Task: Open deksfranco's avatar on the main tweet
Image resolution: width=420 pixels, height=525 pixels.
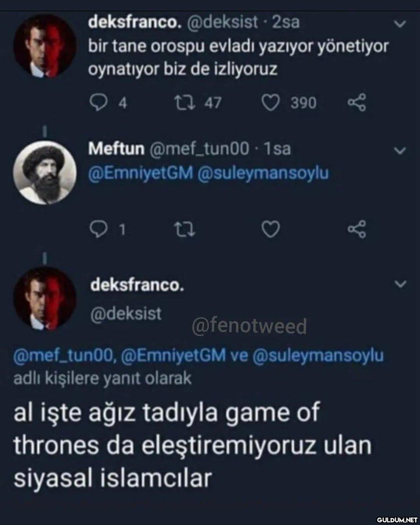Action: [x=45, y=298]
